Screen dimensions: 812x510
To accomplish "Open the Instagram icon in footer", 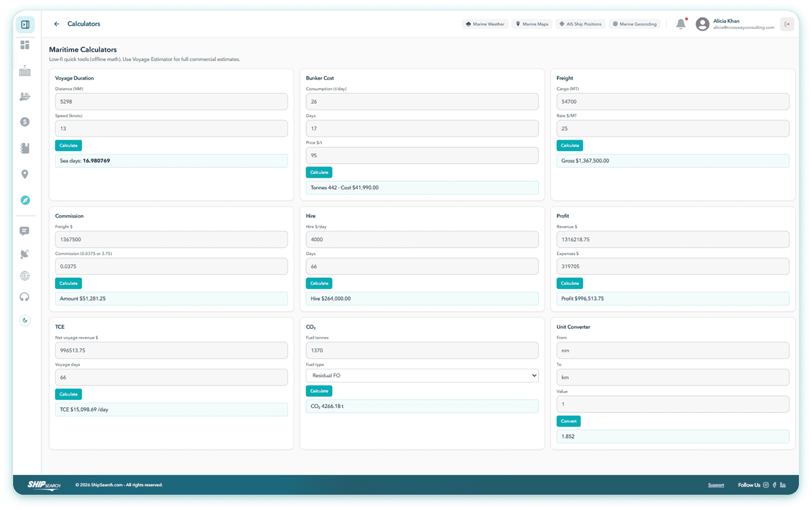I will pos(766,485).
